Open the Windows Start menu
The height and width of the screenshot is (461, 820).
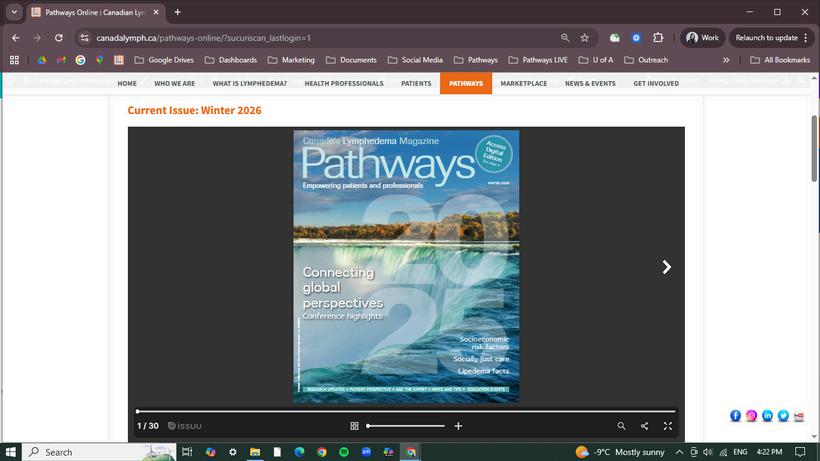pyautogui.click(x=10, y=452)
